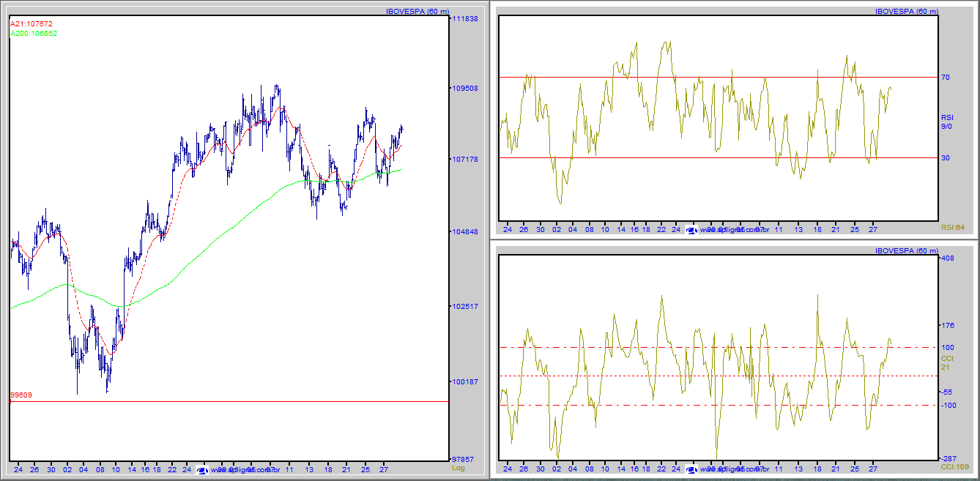This screenshot has width=980, height=481.
Task: Click the 100 level label on the CCI chart
Action: [948, 347]
